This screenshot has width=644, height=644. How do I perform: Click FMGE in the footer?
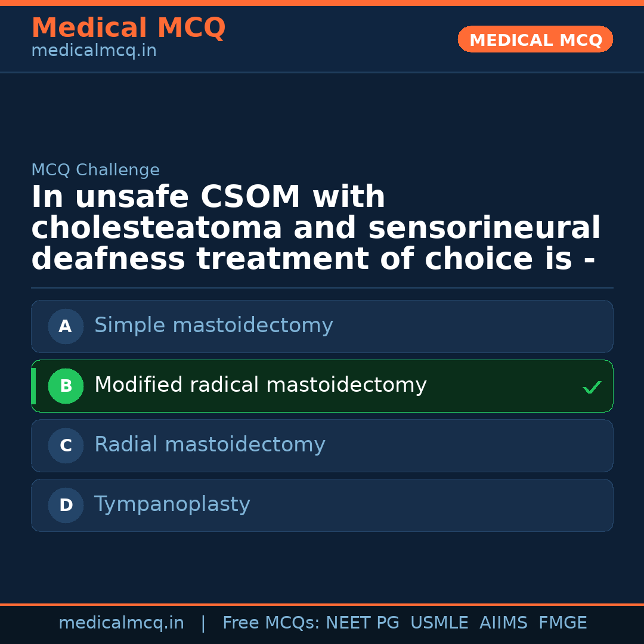562,623
